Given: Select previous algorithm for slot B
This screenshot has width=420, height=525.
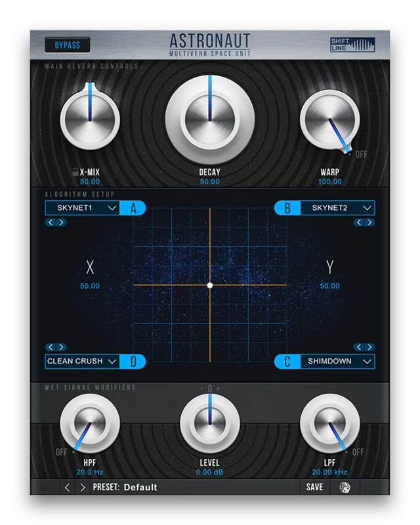Looking at the screenshot, I should point(359,222).
